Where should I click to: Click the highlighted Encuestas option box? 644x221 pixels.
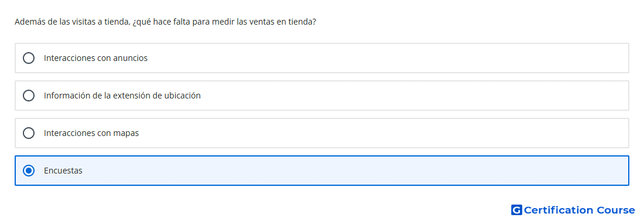click(322, 171)
